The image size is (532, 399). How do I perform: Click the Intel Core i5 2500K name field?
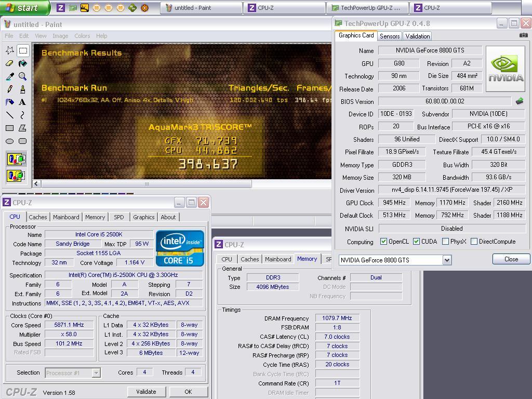[99, 234]
